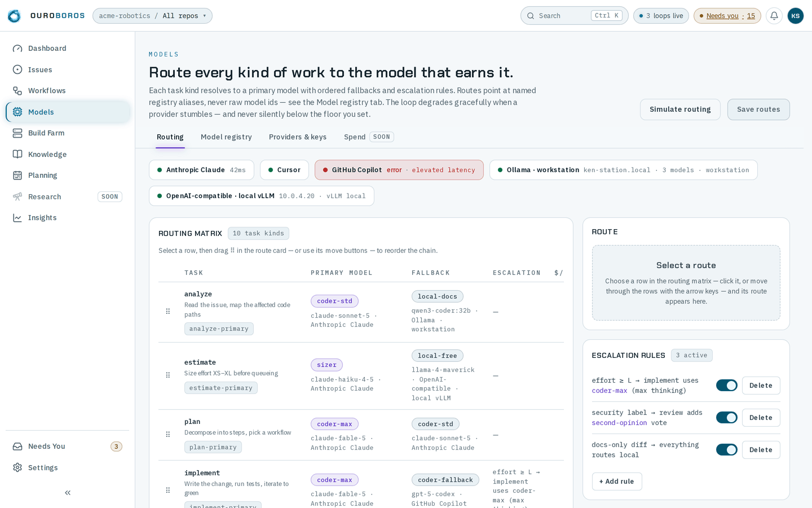The width and height of the screenshot is (812, 508).
Task: Switch to the Providers & keys tab
Action: coord(298,137)
